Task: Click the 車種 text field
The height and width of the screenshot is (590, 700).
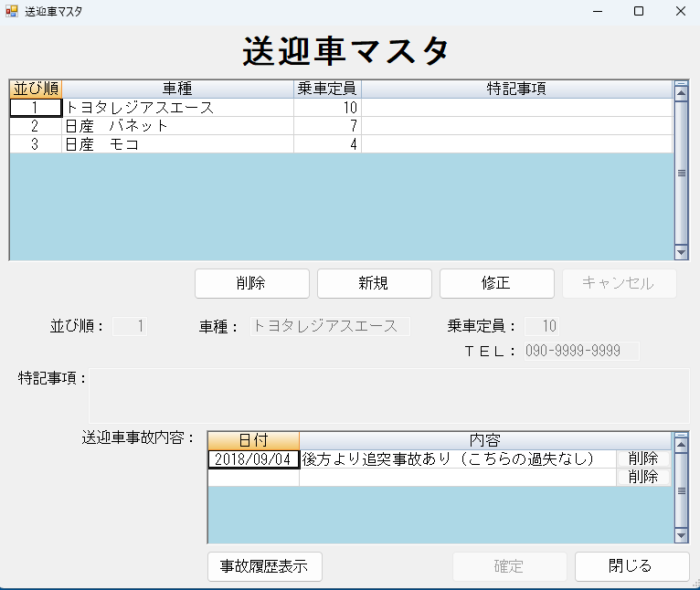Action: coord(330,326)
